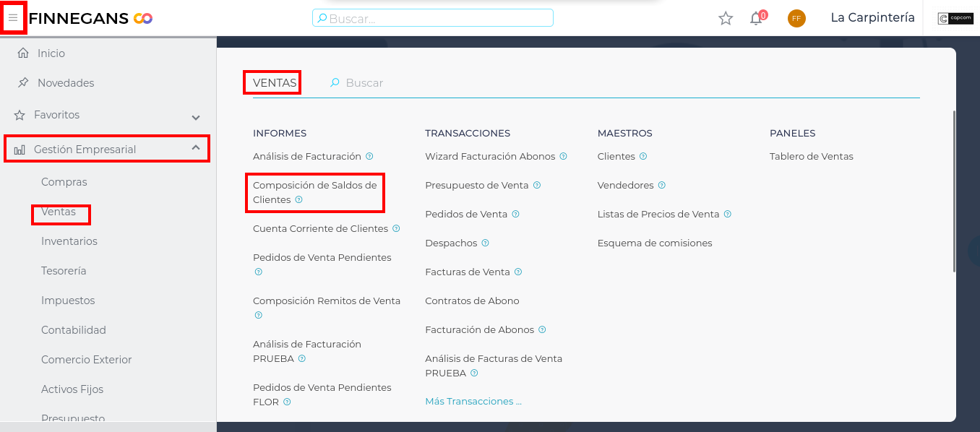This screenshot has width=980, height=432.
Task: Select the VENTAS tab heading
Action: 275,83
